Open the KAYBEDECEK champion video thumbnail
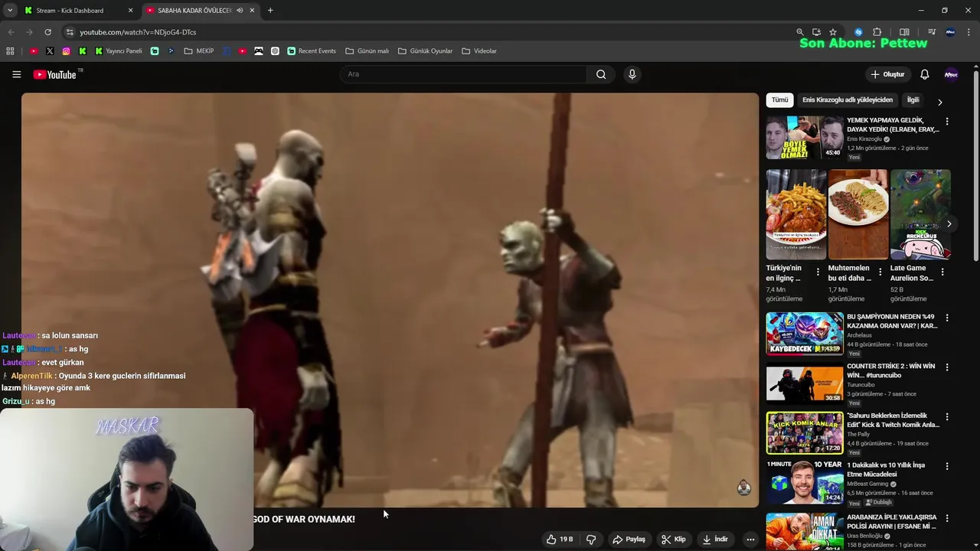 (805, 334)
